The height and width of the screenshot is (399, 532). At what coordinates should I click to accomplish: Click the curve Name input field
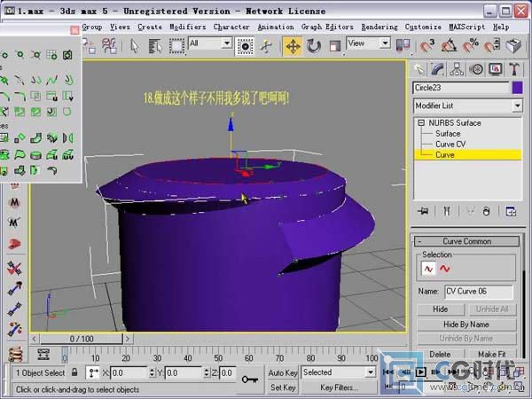(x=479, y=292)
